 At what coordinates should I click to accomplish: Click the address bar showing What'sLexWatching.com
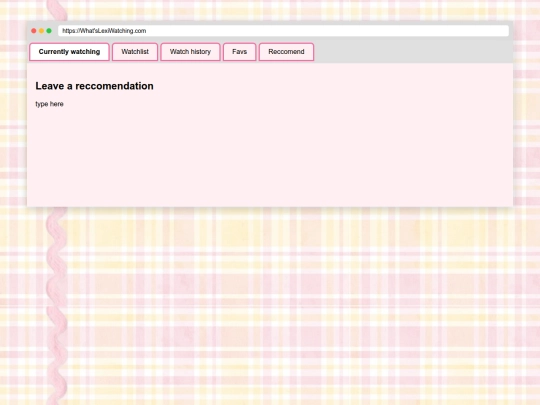point(283,31)
